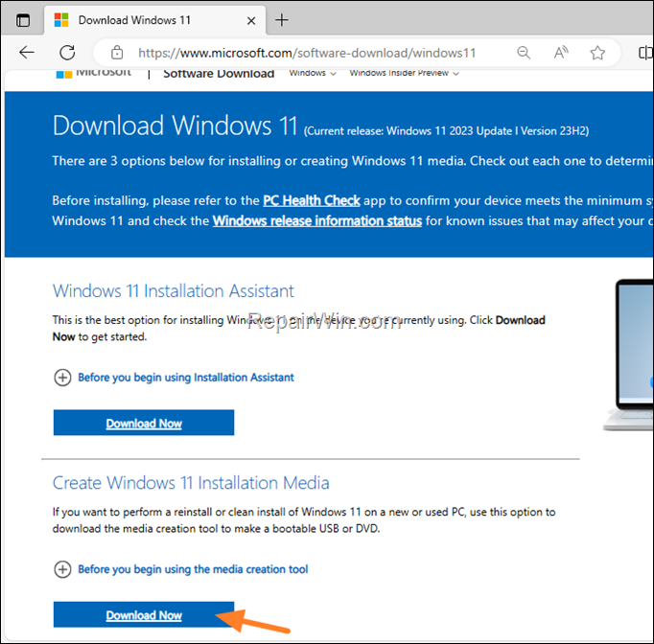The image size is (654, 644).
Task: Expand the Windows dropdown menu
Action: (x=313, y=74)
